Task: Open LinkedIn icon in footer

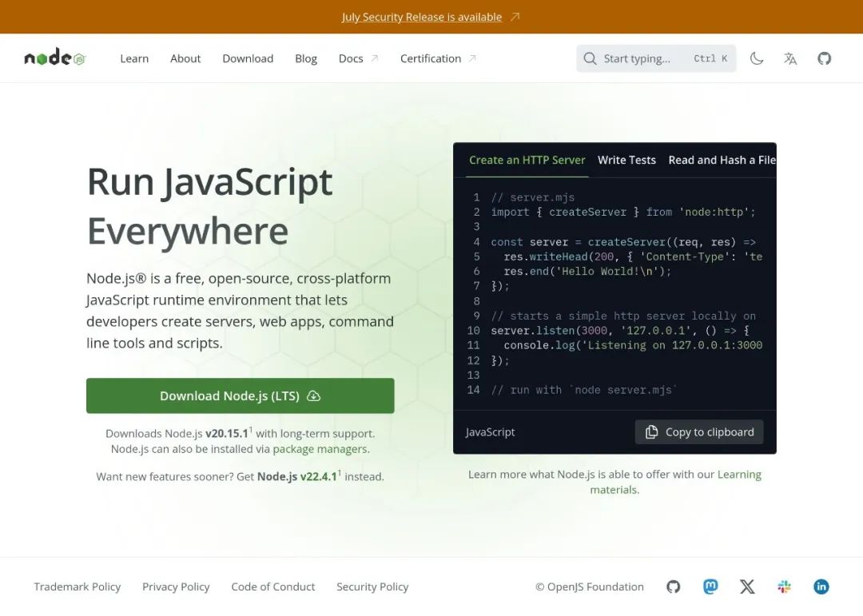Action: coord(821,586)
